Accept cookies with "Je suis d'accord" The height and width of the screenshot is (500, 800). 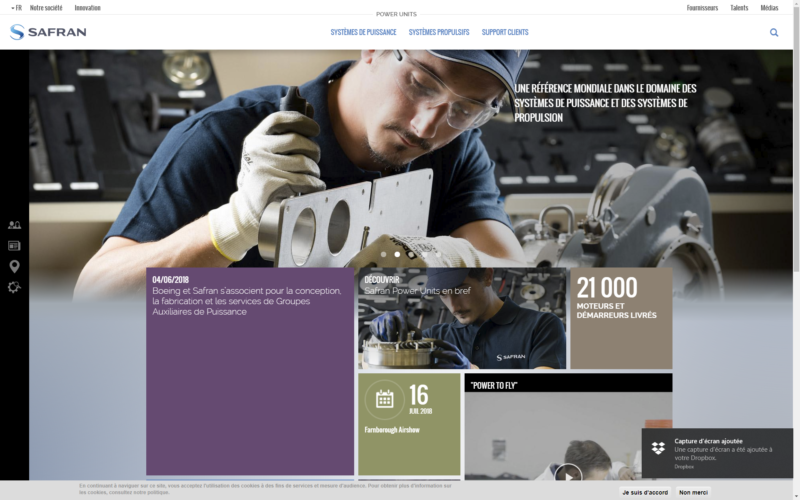[645, 492]
